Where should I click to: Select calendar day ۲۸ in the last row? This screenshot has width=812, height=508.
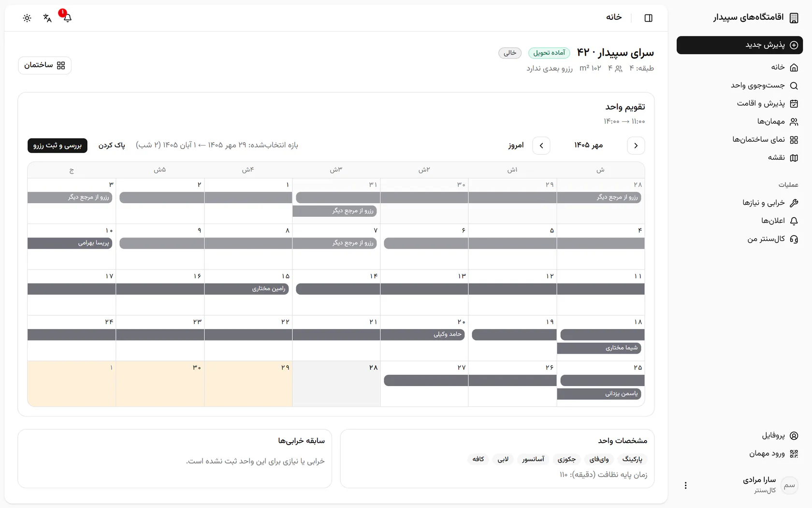click(336, 384)
